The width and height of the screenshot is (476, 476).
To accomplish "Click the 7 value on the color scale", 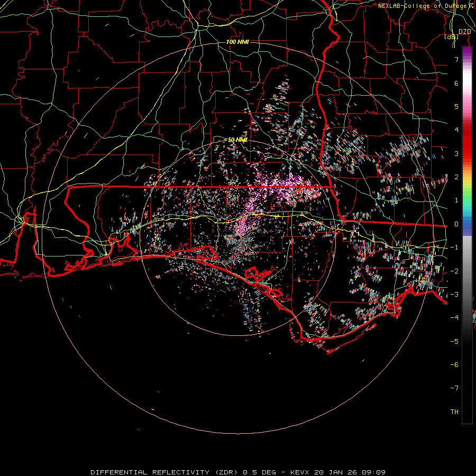I will 456,59.
